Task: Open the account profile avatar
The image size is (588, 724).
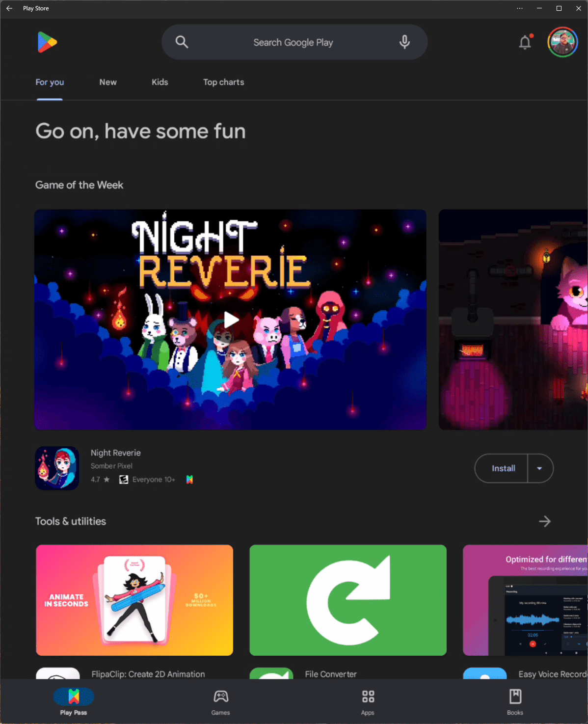Action: 562,42
